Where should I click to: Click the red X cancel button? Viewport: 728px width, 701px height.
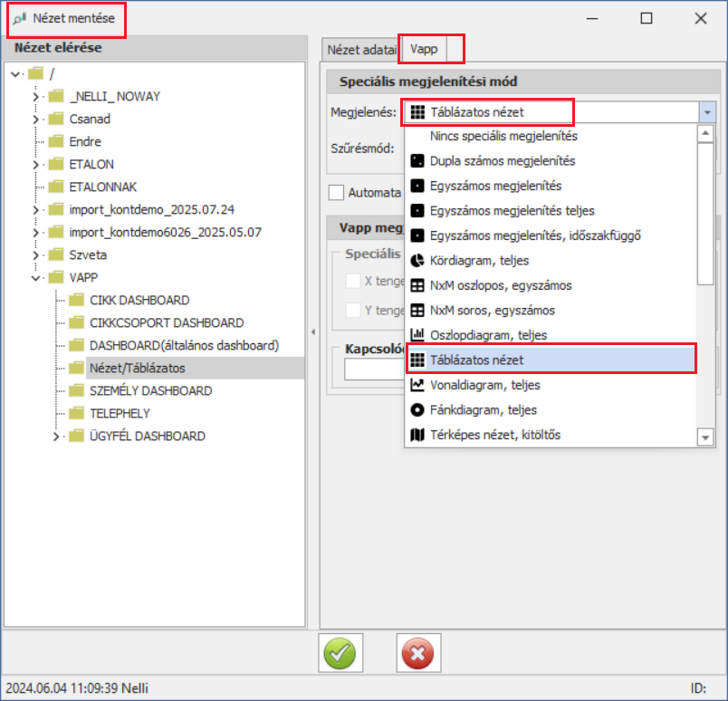(417, 652)
